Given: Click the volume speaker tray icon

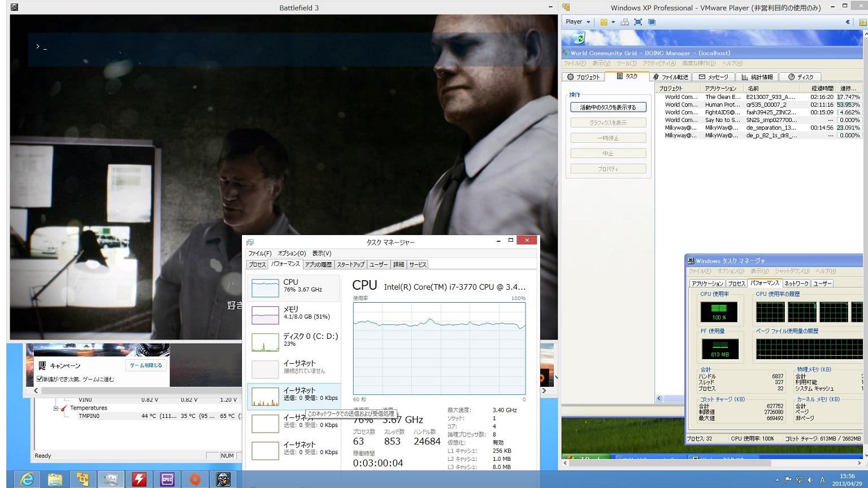Looking at the screenshot, I should [810, 480].
